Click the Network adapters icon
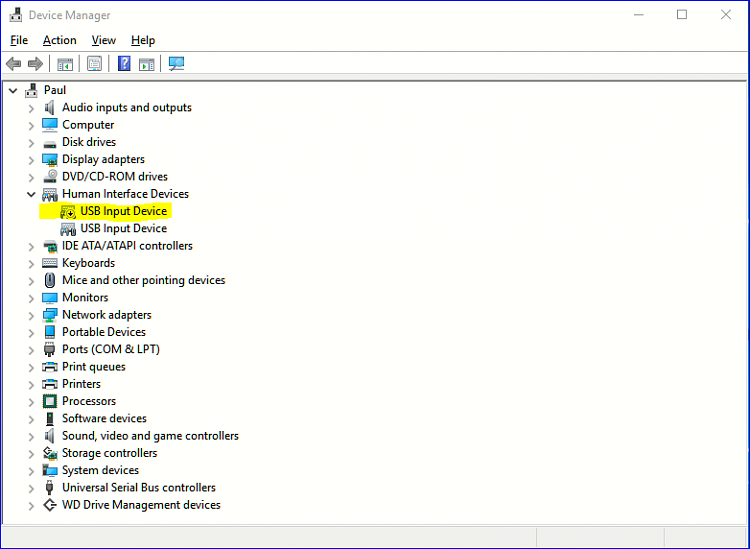This screenshot has width=750, height=549. pos(50,315)
